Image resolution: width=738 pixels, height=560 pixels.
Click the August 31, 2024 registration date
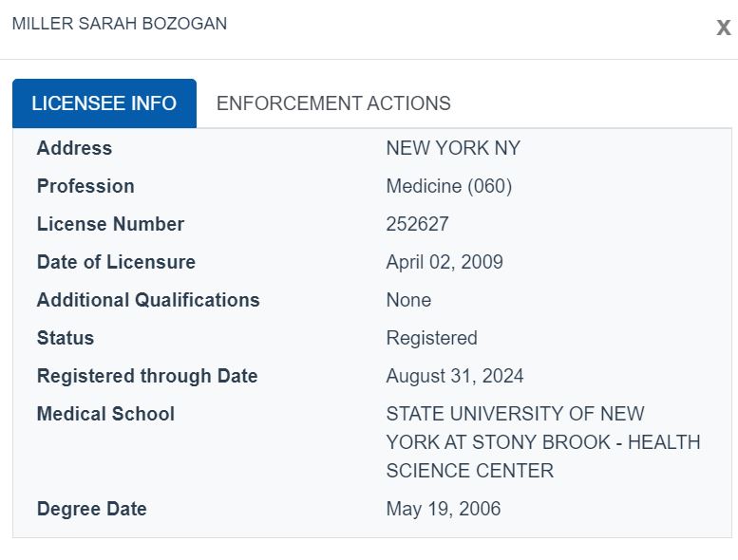pos(455,376)
